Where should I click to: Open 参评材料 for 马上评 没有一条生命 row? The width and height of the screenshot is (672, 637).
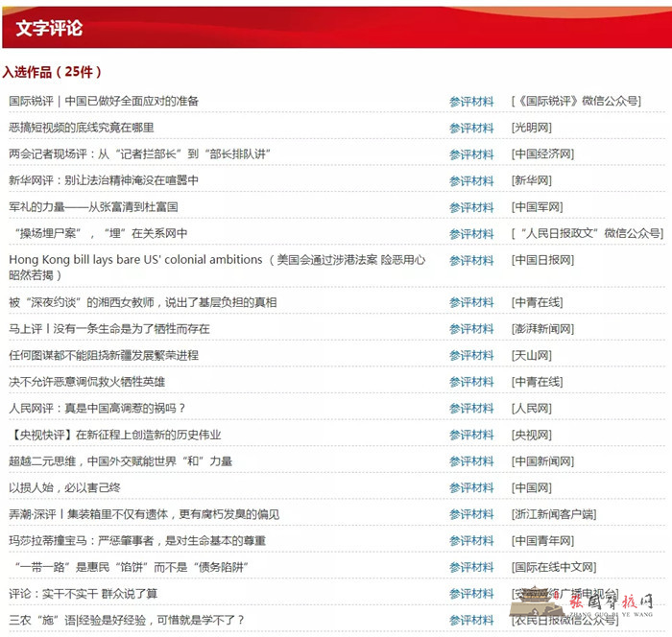[471, 329]
